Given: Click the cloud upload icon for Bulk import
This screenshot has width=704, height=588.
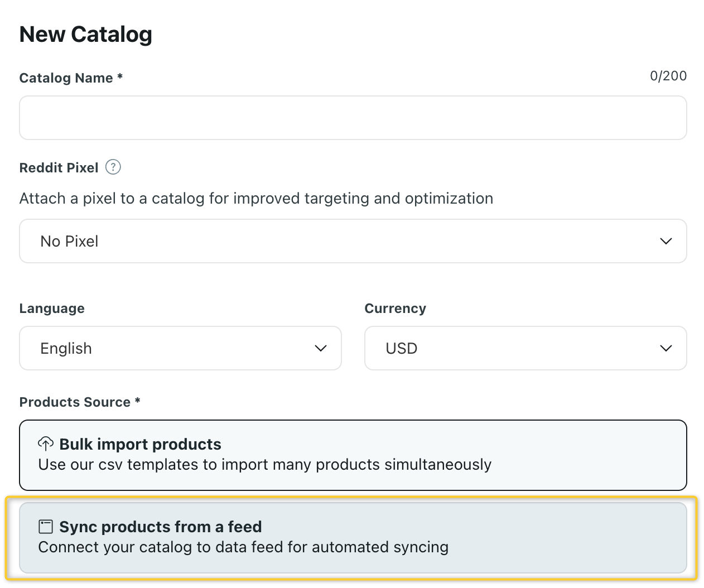Looking at the screenshot, I should pyautogui.click(x=46, y=444).
